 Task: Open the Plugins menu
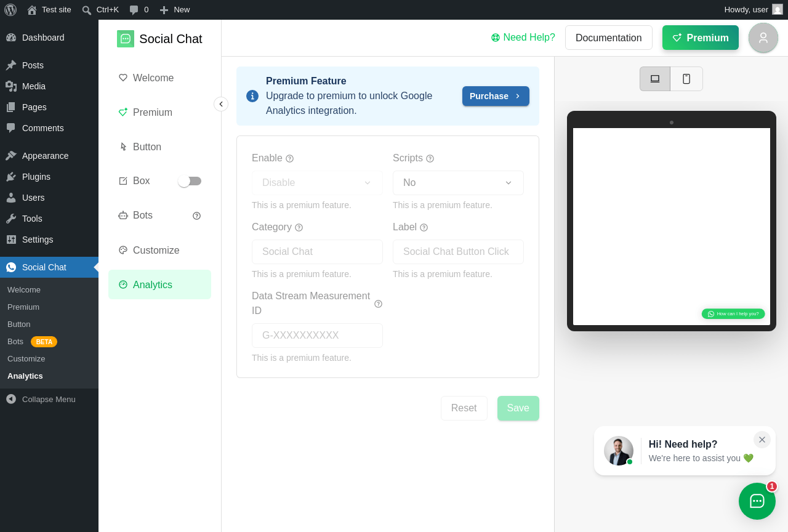point(49,177)
